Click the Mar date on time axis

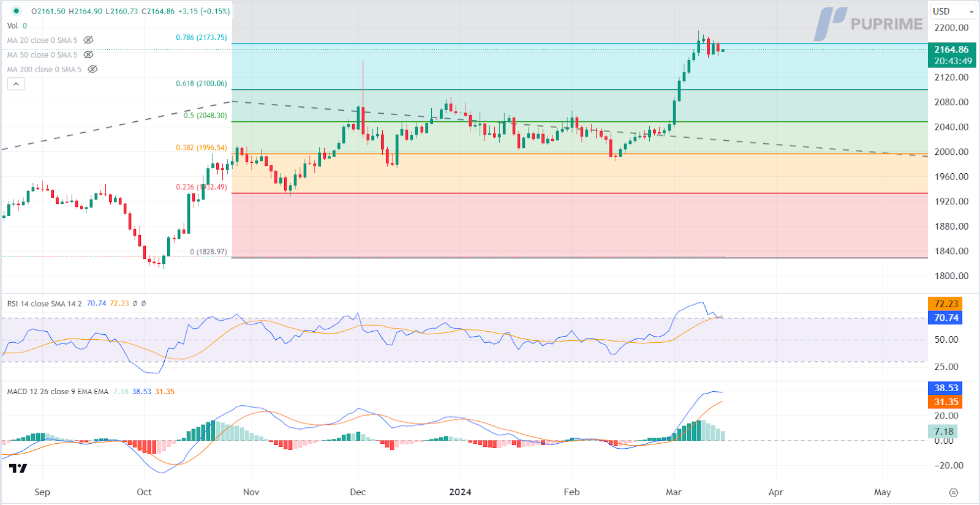pos(674,492)
